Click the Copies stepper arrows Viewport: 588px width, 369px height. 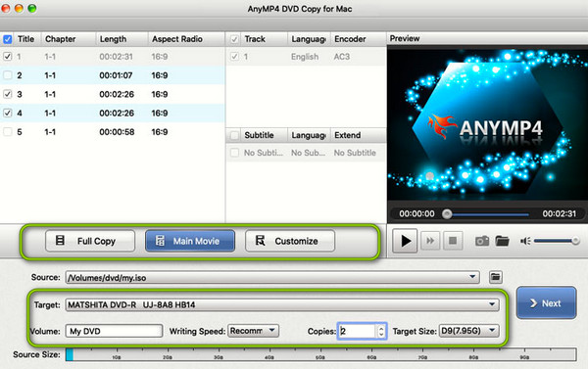[381, 331]
